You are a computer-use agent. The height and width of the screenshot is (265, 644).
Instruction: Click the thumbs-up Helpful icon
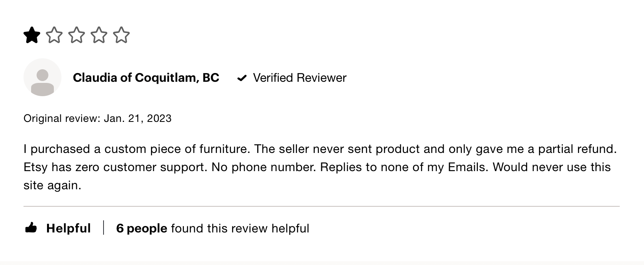(32, 228)
